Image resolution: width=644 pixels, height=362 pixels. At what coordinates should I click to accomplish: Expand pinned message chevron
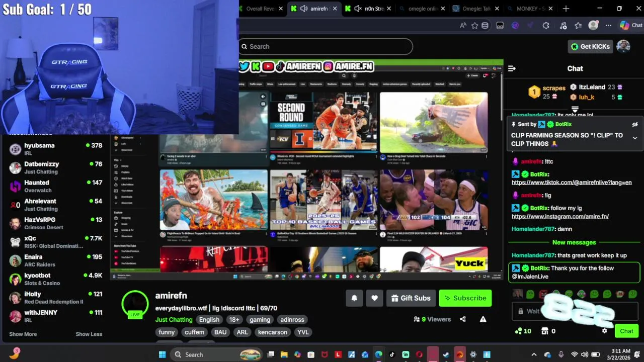tap(635, 138)
